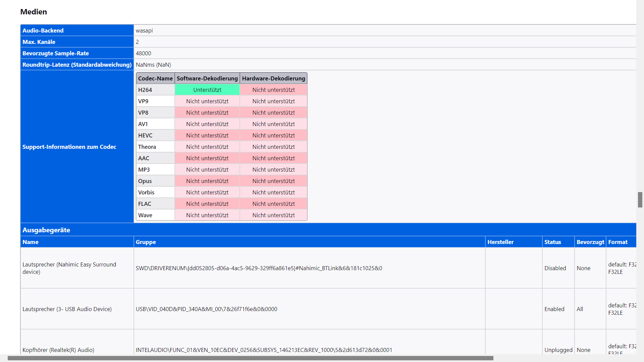Viewport: 644px width, 362px height.
Task: Click the 'Codec-Name' column header
Action: [x=155, y=78]
